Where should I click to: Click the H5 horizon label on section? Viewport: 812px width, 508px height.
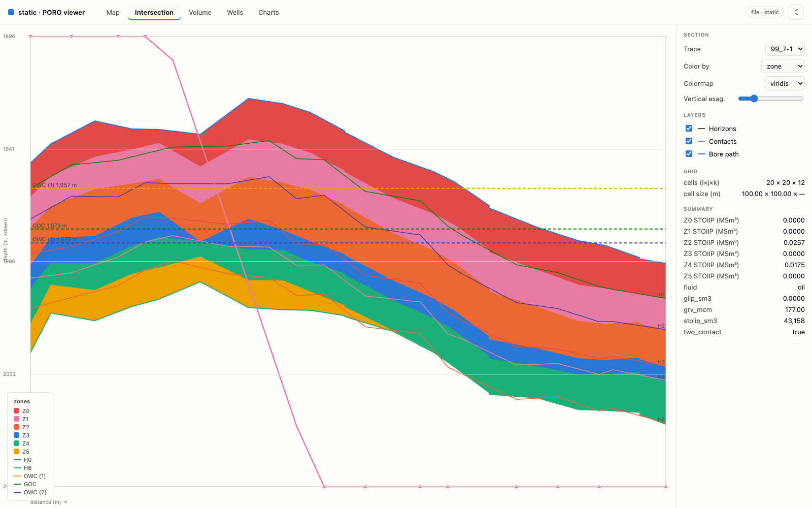pos(661,420)
